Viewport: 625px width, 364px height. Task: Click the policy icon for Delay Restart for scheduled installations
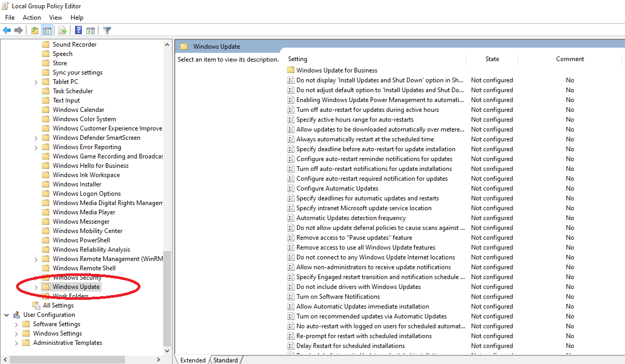291,346
